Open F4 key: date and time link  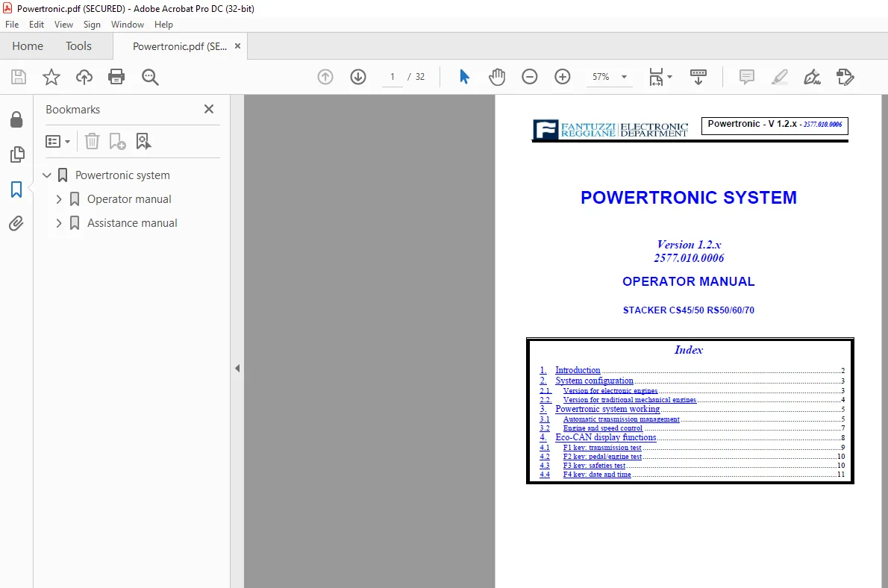(597, 475)
